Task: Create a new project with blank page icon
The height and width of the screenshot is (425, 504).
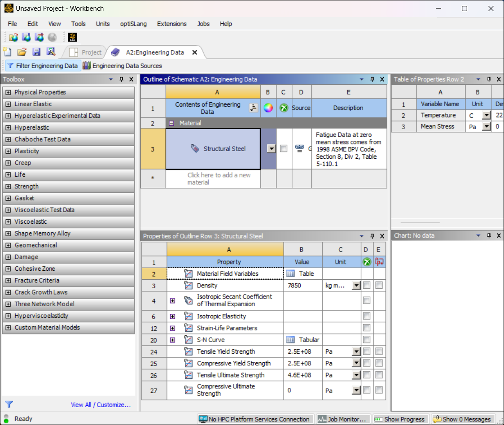Action: pos(8,52)
